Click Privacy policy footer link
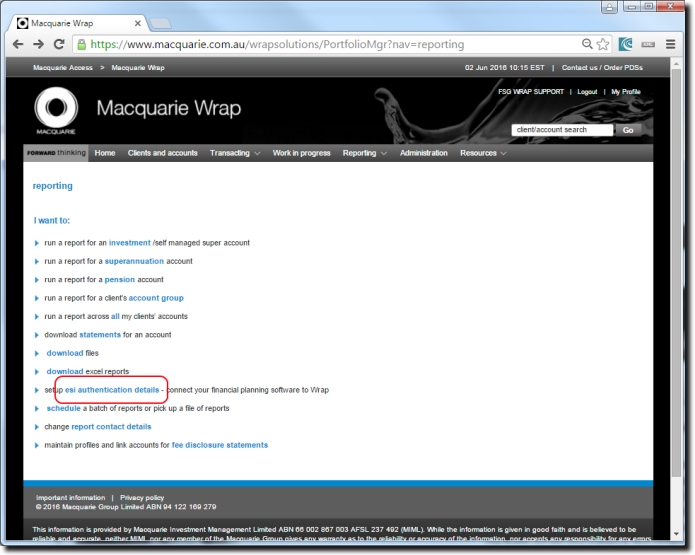Viewport: 695px width, 555px height. click(x=142, y=498)
